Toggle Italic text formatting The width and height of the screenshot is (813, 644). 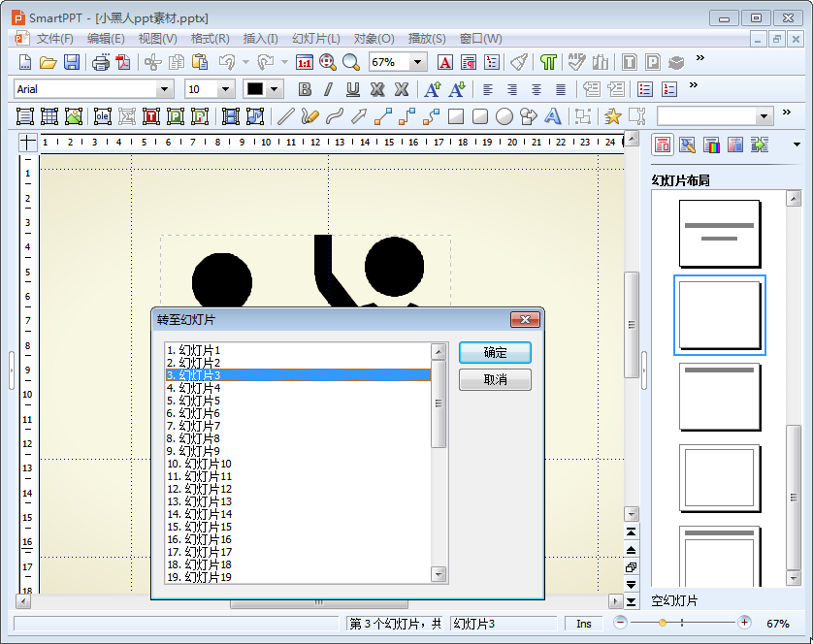pyautogui.click(x=328, y=89)
